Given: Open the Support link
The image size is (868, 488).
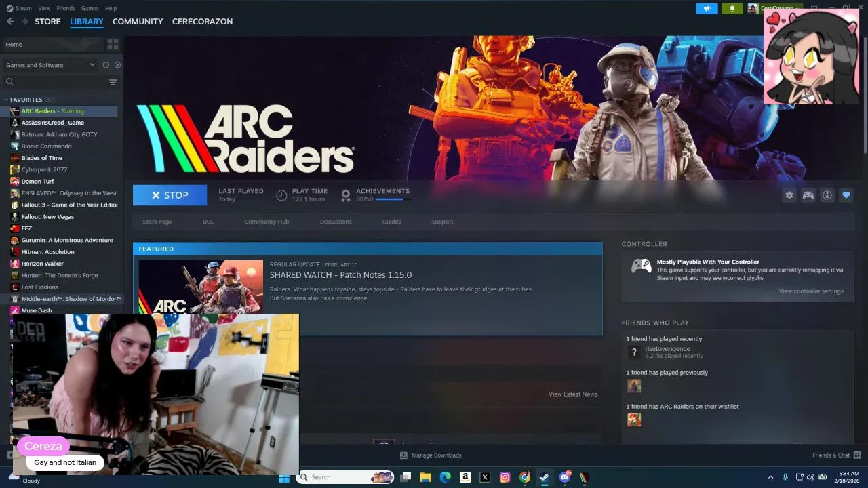Looking at the screenshot, I should tap(442, 222).
